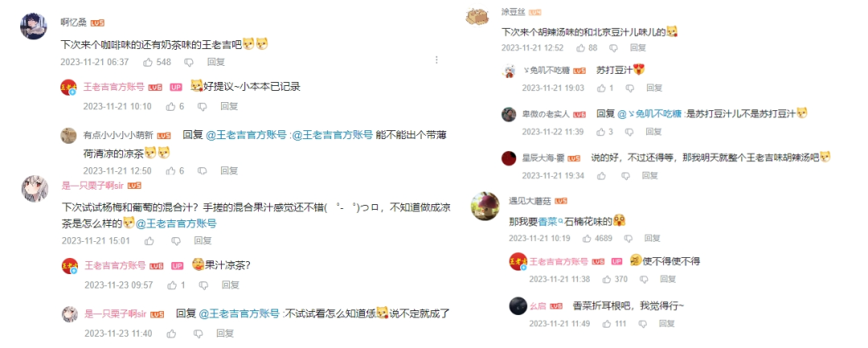This screenshot has width=868, height=348.
Task: Reply to 遇见大蘑菇's comment via 回复
Action: (x=652, y=238)
